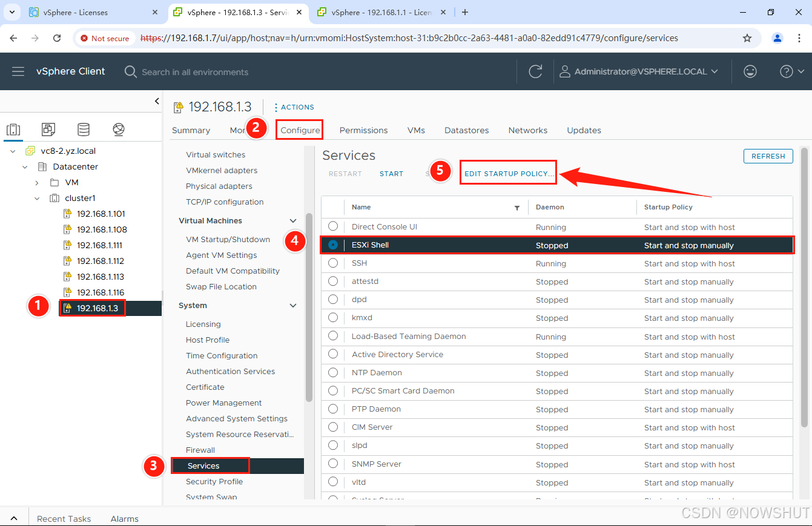Click the VM folder icon

click(x=54, y=182)
